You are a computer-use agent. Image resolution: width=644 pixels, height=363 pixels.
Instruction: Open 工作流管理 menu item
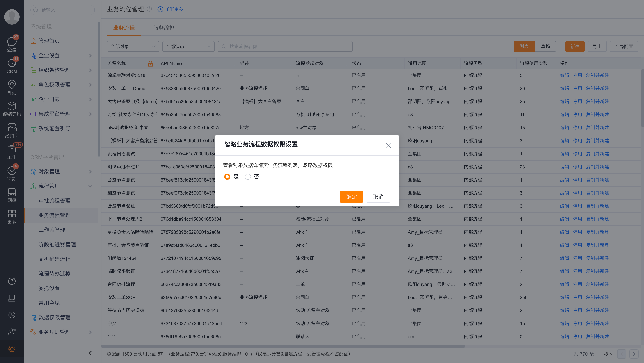point(51,230)
